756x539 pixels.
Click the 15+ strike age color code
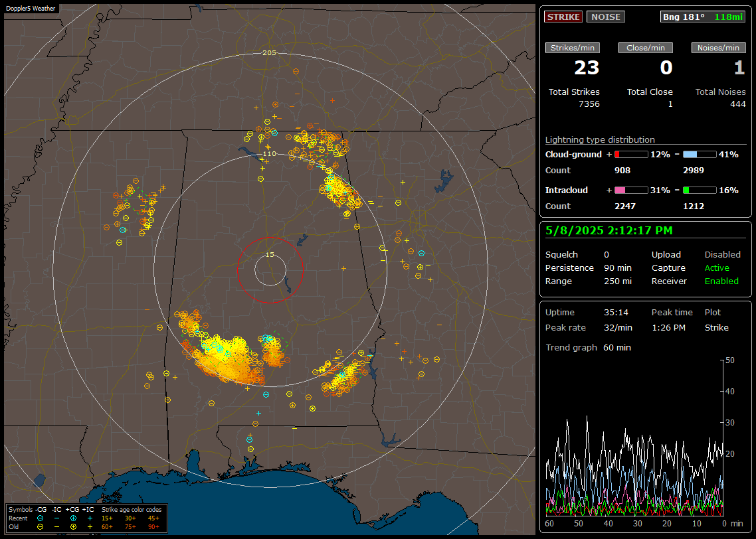click(107, 518)
